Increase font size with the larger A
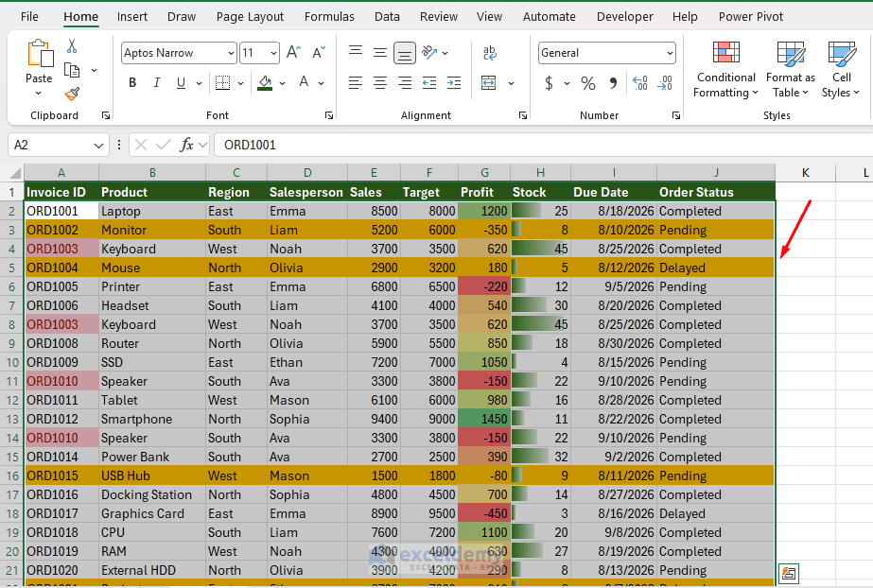Viewport: 873px width, 588px height. pyautogui.click(x=293, y=53)
